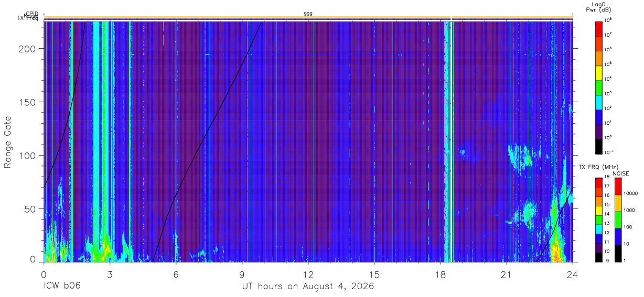Click the yellow segment of the Lag0 Pwr colorbar
This screenshot has height=297, width=644.
click(599, 72)
